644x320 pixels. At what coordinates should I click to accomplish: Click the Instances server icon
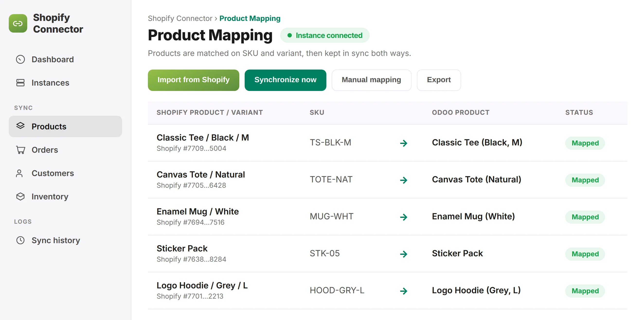point(20,83)
